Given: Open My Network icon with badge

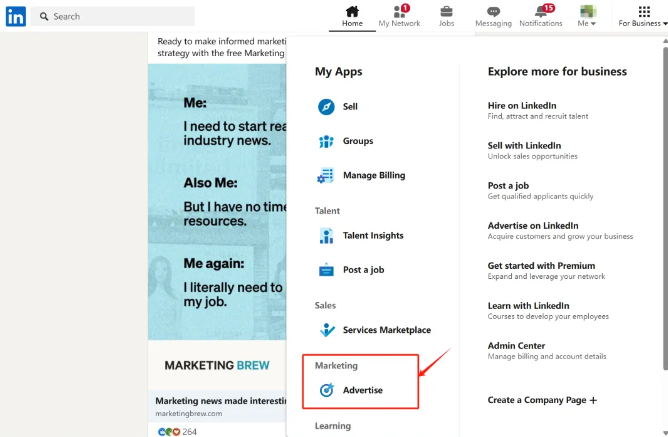Looking at the screenshot, I should pyautogui.click(x=400, y=11).
